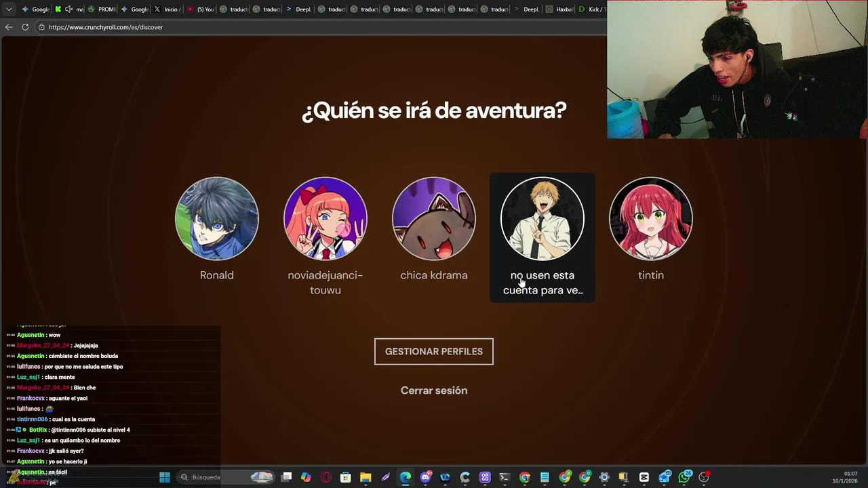Open the Windows Start menu

pyautogui.click(x=165, y=477)
